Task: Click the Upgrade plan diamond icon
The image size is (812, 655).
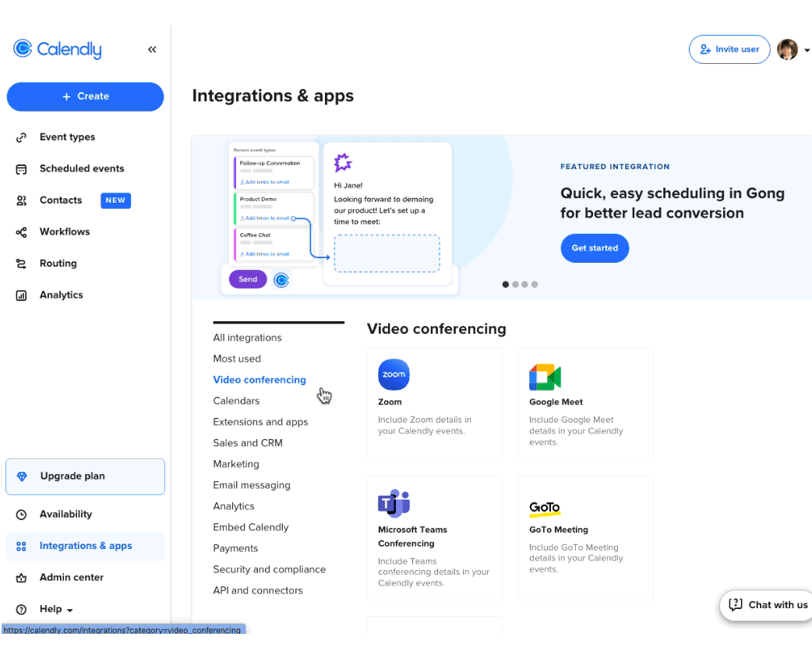Action: (x=22, y=476)
